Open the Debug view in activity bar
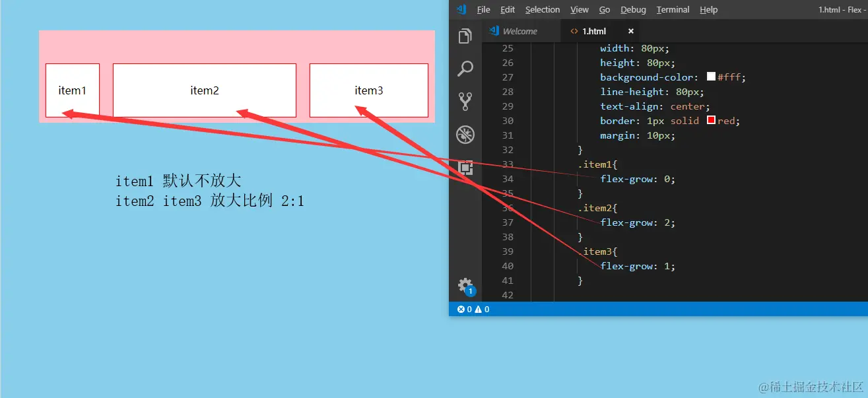Screen dimensions: 868x398 [x=465, y=135]
